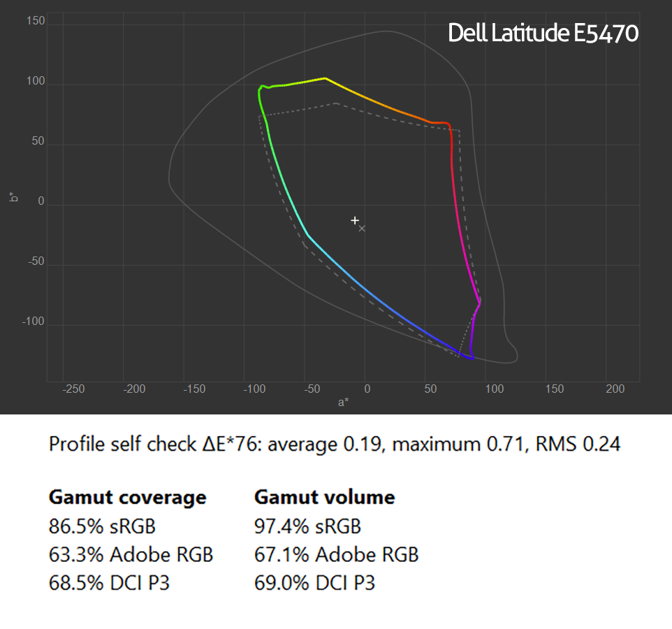Viewport: 672px width, 629px height.
Task: Select the "69.0% DCI P3" volume value
Action: click(314, 583)
